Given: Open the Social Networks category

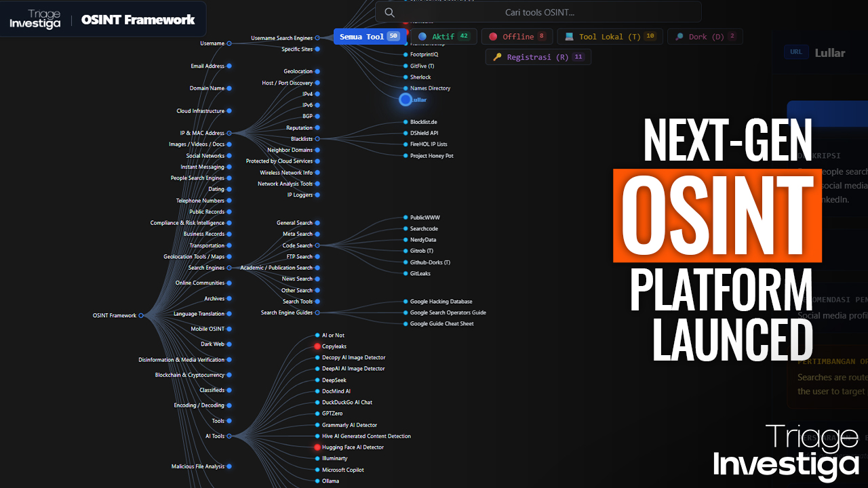Looking at the screenshot, I should pos(205,156).
